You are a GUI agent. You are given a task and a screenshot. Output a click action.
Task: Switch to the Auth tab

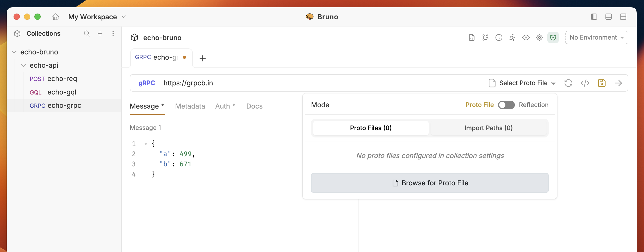pyautogui.click(x=225, y=106)
